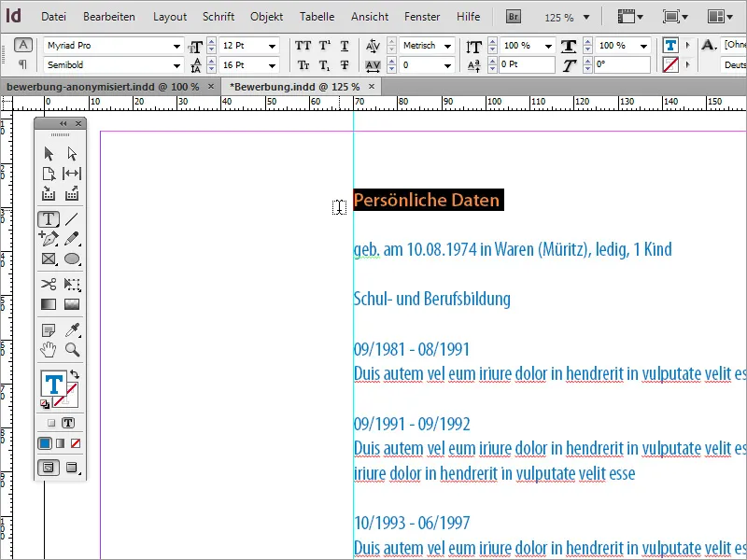Open the Datei menu

(53, 17)
